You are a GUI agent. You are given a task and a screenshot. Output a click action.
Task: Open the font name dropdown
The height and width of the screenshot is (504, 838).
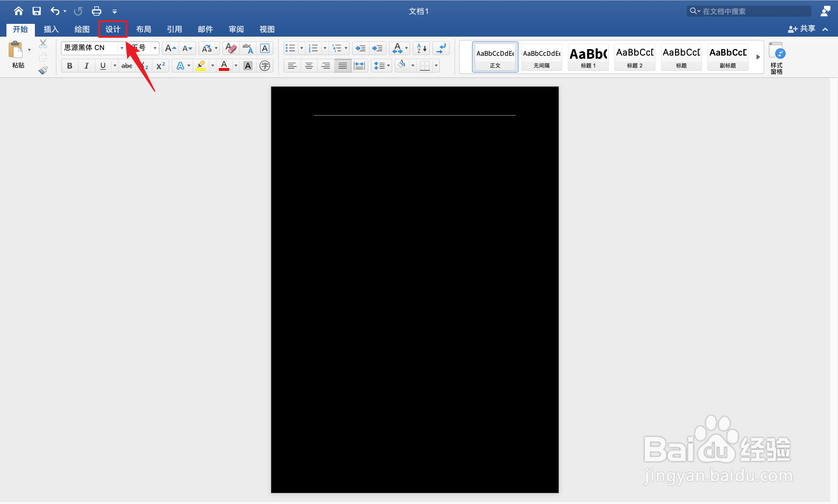click(x=122, y=48)
